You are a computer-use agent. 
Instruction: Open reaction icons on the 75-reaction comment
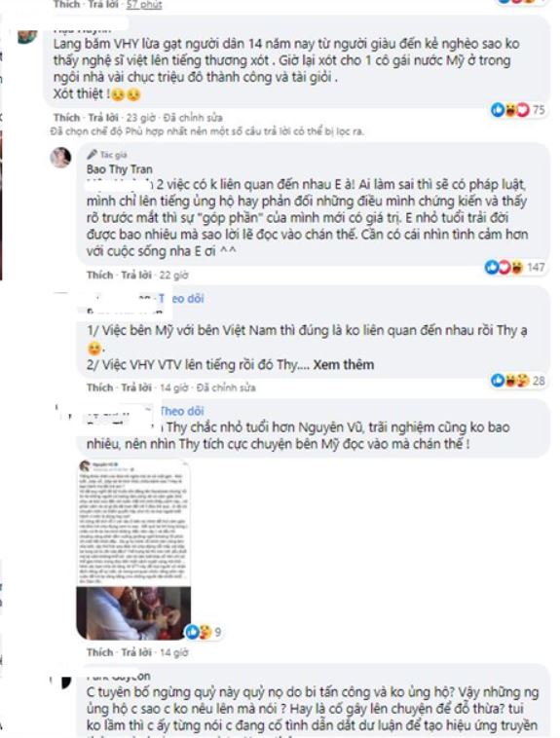510,110
